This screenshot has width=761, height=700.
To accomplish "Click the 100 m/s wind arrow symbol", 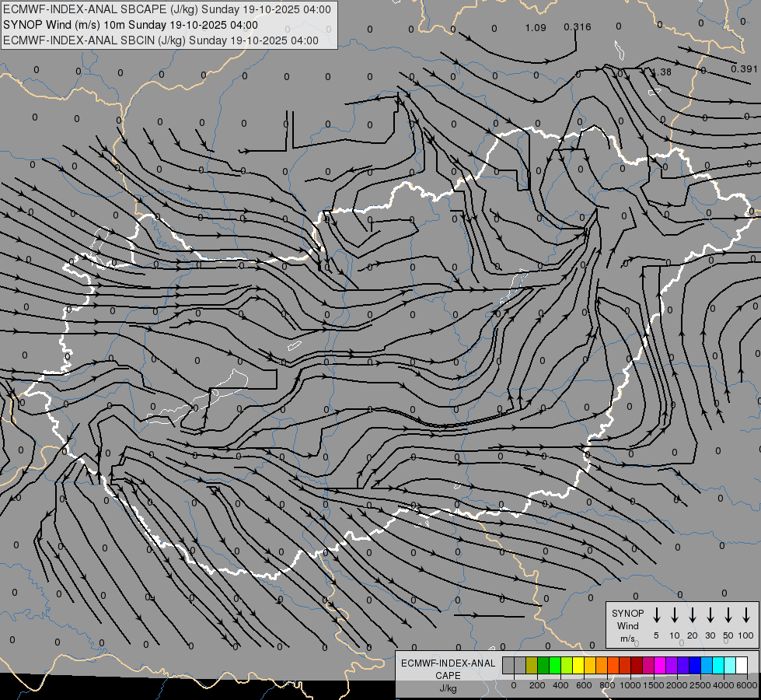I will pos(746,615).
